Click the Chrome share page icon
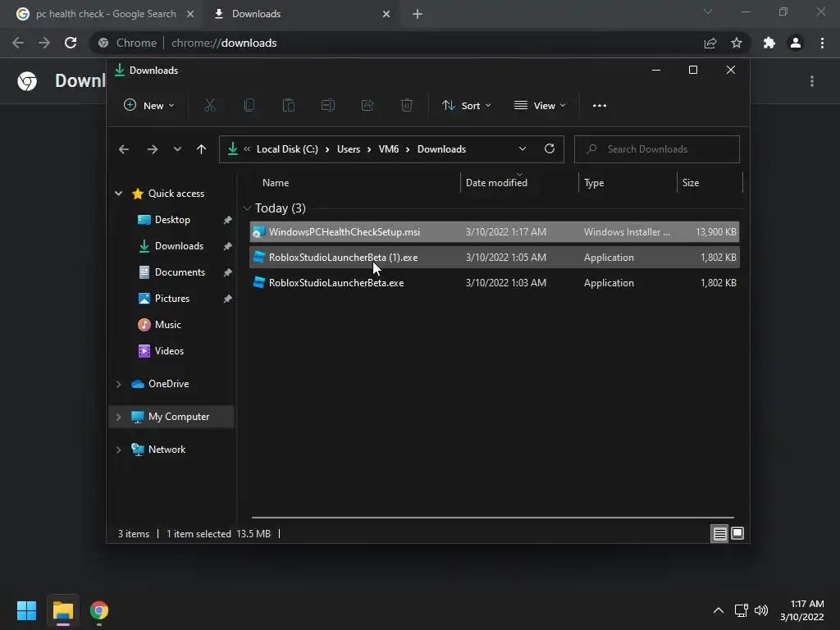 710,43
